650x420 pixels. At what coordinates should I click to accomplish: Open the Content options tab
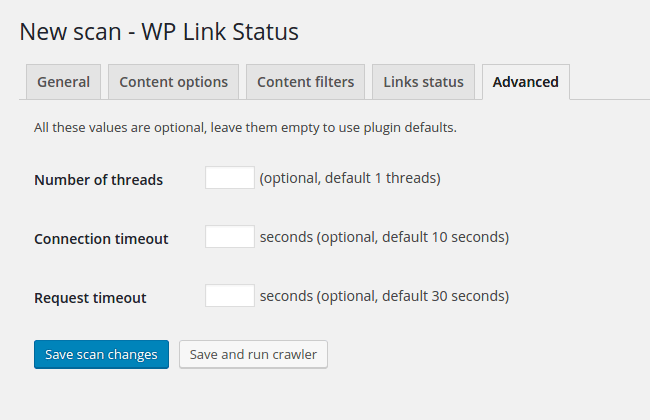[173, 82]
